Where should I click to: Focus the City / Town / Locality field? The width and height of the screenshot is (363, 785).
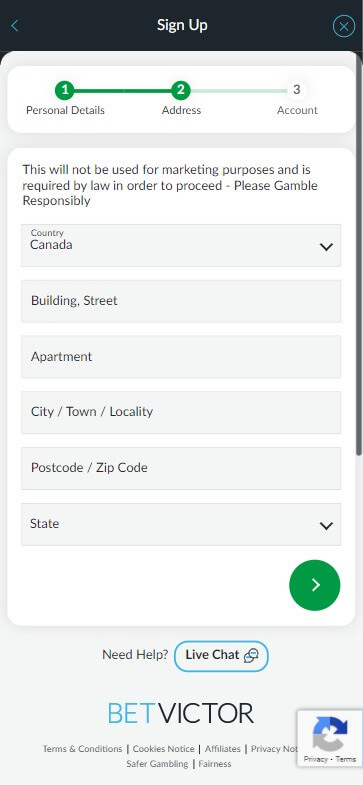pyautogui.click(x=181, y=413)
